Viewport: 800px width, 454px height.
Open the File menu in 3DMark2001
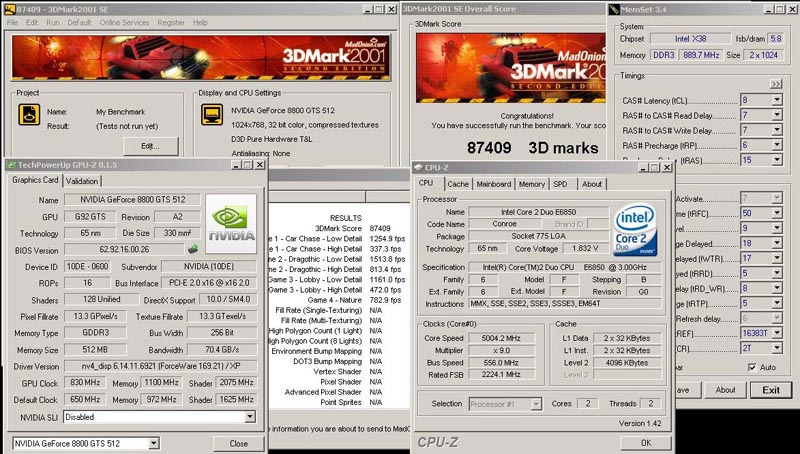coord(12,22)
